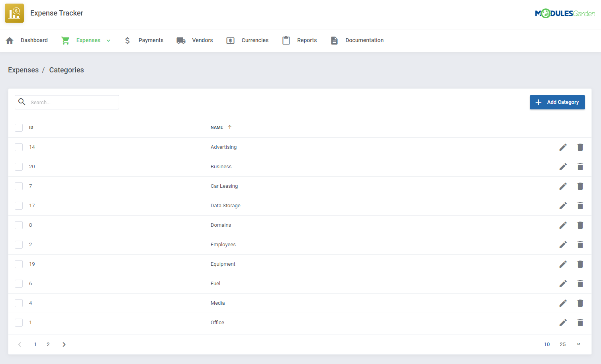Tick the checkbox for Car Leasing row

point(19,186)
